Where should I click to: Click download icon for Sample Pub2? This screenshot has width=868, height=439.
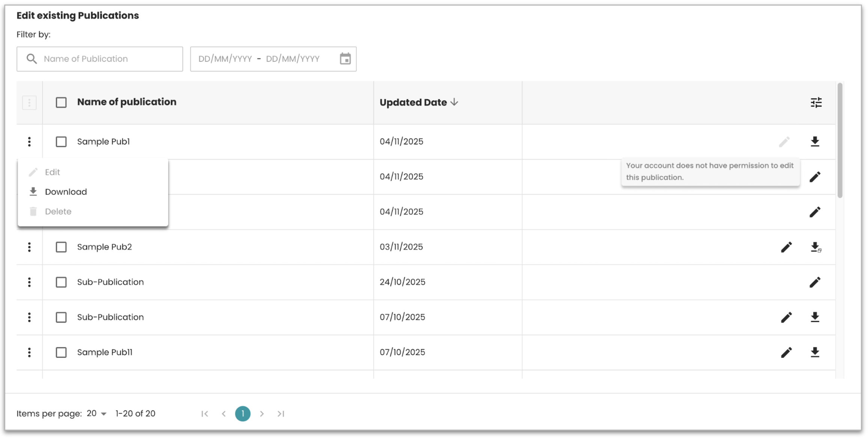click(815, 247)
